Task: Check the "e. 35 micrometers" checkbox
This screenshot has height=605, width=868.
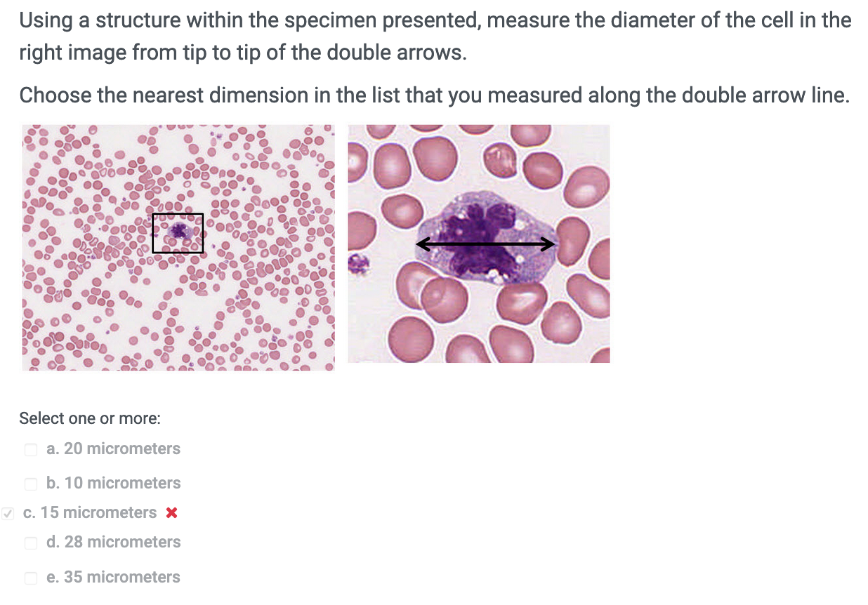Action: (31, 578)
